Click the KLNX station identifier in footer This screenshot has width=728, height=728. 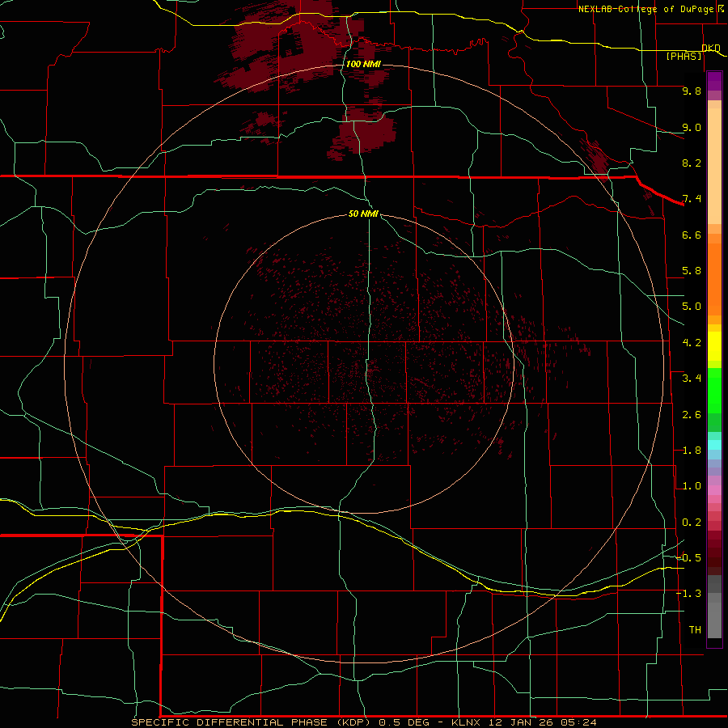tap(466, 722)
